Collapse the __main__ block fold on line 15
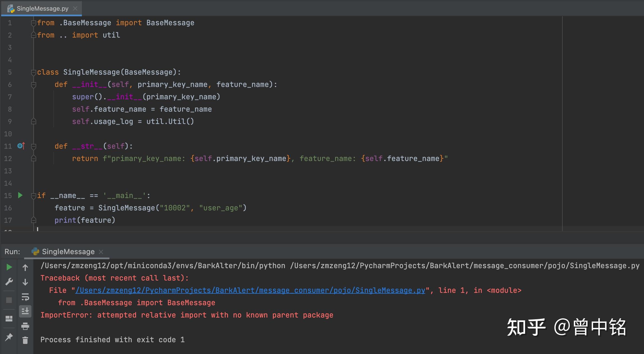644x354 pixels. 33,196
